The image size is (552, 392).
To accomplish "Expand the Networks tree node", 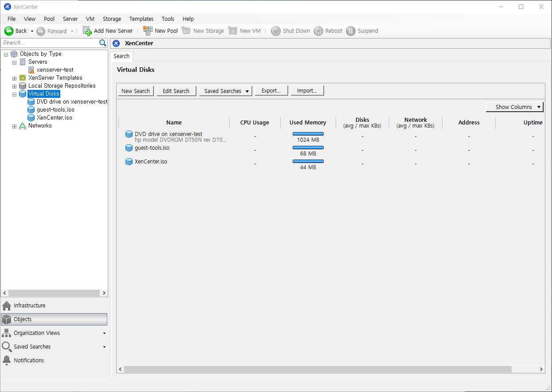I will [14, 126].
